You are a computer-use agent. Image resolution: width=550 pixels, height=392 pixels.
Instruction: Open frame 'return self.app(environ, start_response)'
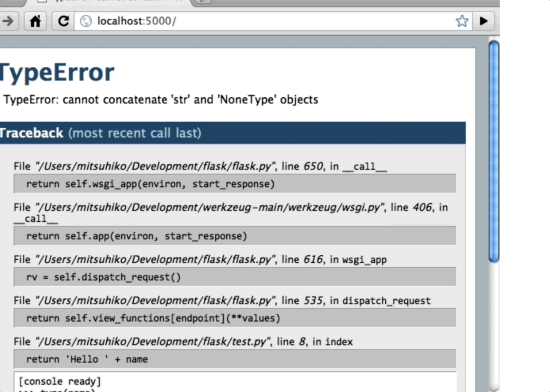click(235, 236)
